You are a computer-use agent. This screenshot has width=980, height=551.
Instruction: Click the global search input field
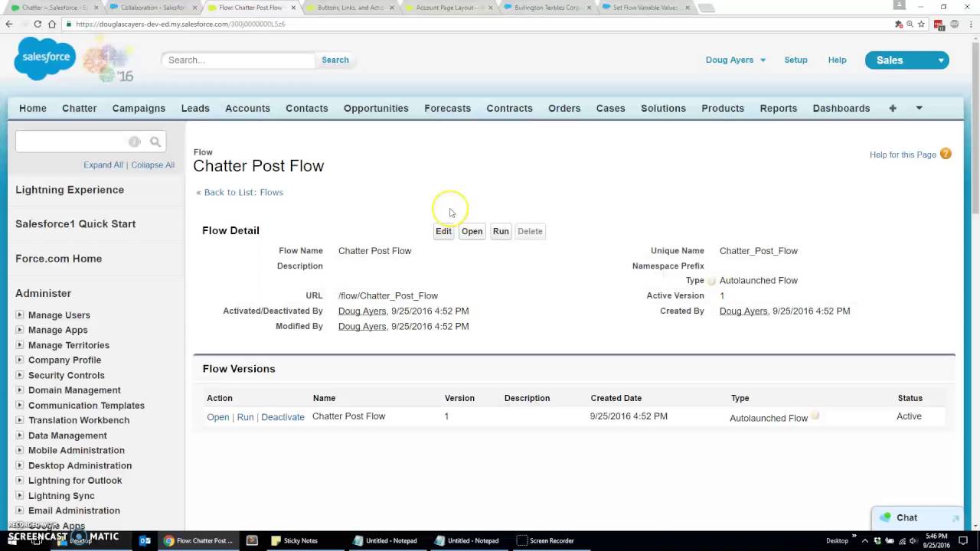[x=238, y=60]
